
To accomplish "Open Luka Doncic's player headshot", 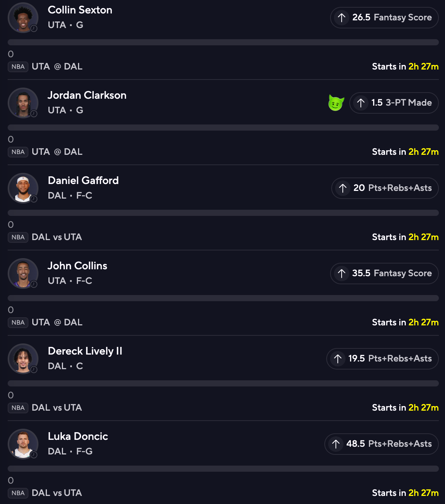I will point(23,444).
